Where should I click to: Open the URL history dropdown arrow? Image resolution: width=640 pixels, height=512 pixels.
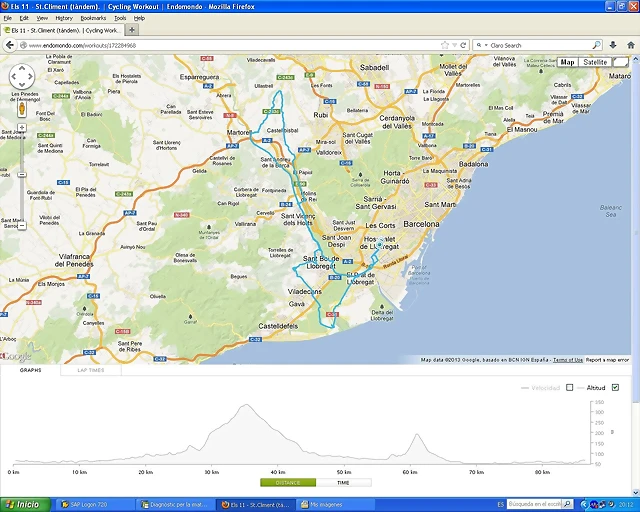pos(454,45)
